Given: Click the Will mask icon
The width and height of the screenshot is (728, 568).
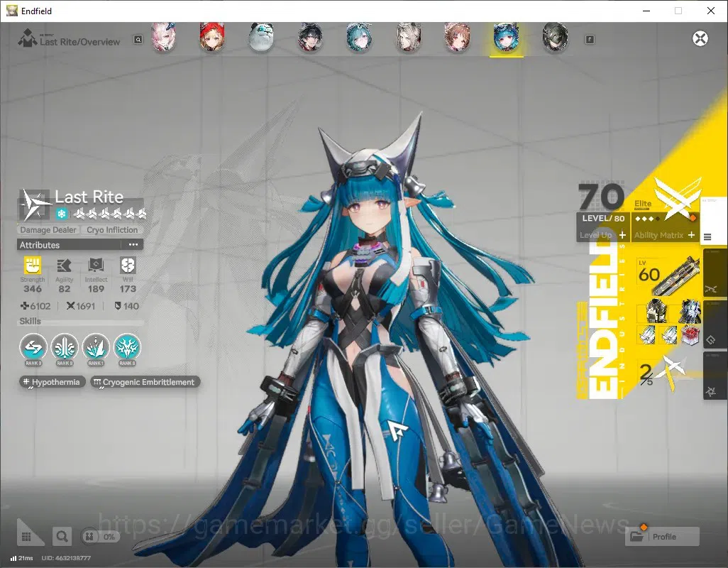Looking at the screenshot, I should point(128,266).
